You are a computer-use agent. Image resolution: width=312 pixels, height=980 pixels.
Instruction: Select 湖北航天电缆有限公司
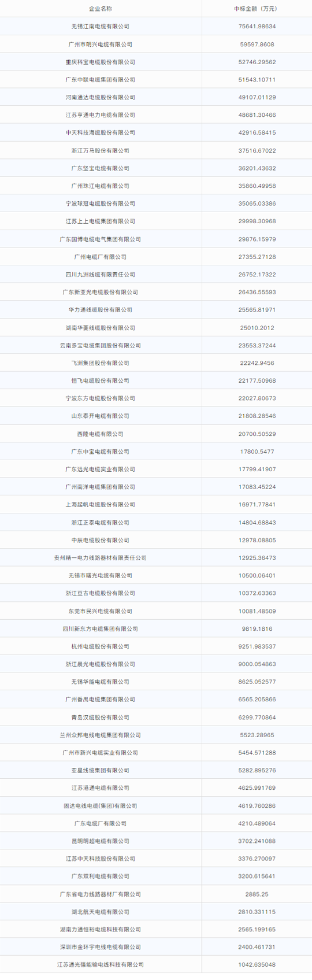(101, 911)
